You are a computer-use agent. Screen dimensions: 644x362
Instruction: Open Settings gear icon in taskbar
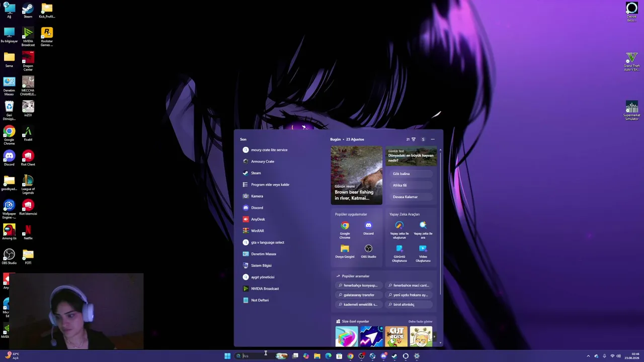[x=417, y=356]
